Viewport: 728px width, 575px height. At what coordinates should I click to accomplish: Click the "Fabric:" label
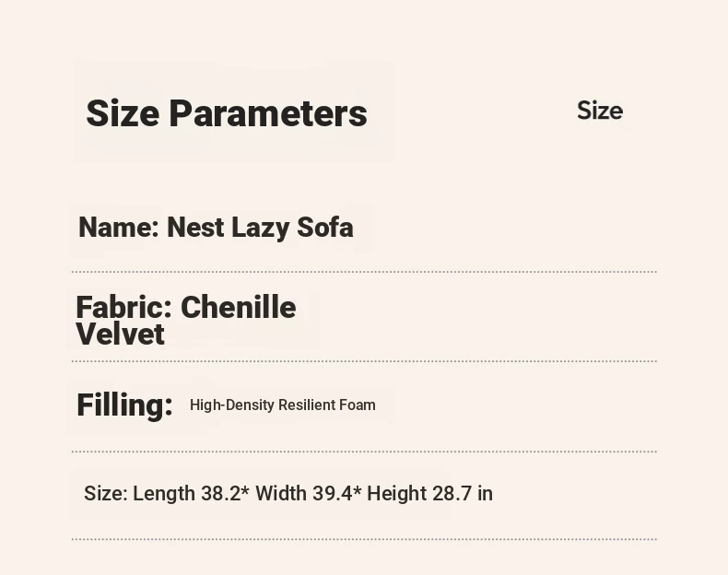click(x=124, y=307)
